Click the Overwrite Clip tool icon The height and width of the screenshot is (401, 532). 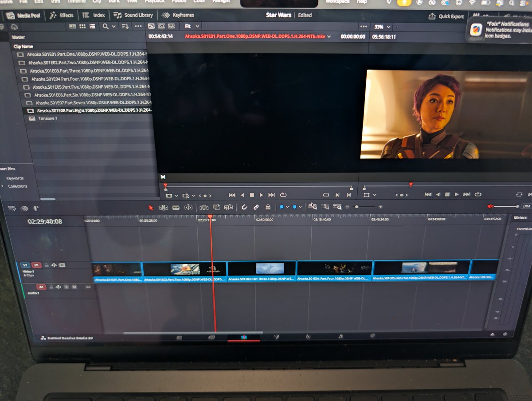click(216, 207)
